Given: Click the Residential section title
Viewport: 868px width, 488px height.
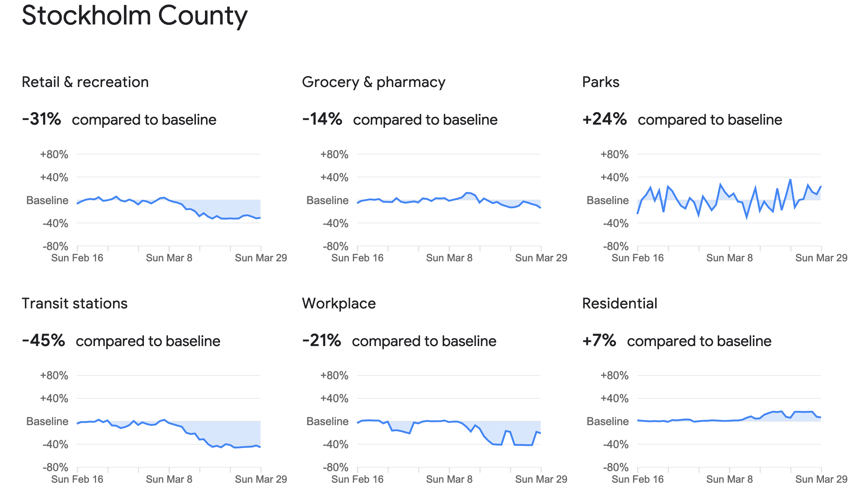Looking at the screenshot, I should (619, 303).
